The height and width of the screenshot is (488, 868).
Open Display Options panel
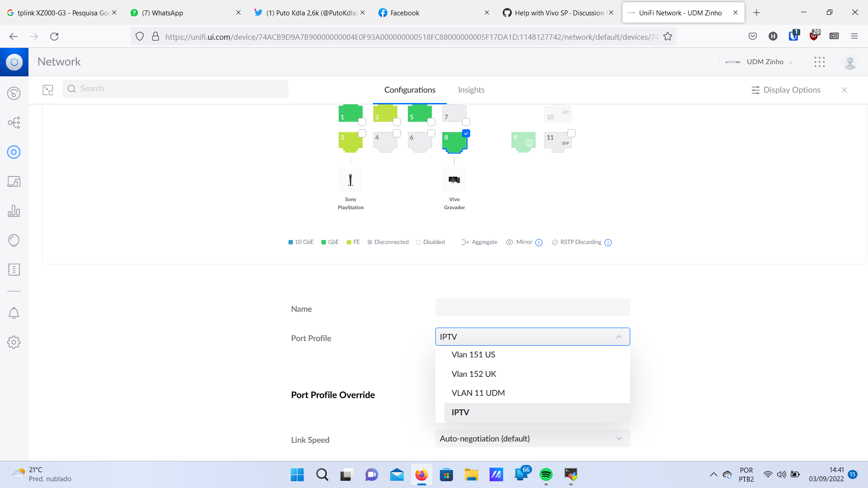786,90
